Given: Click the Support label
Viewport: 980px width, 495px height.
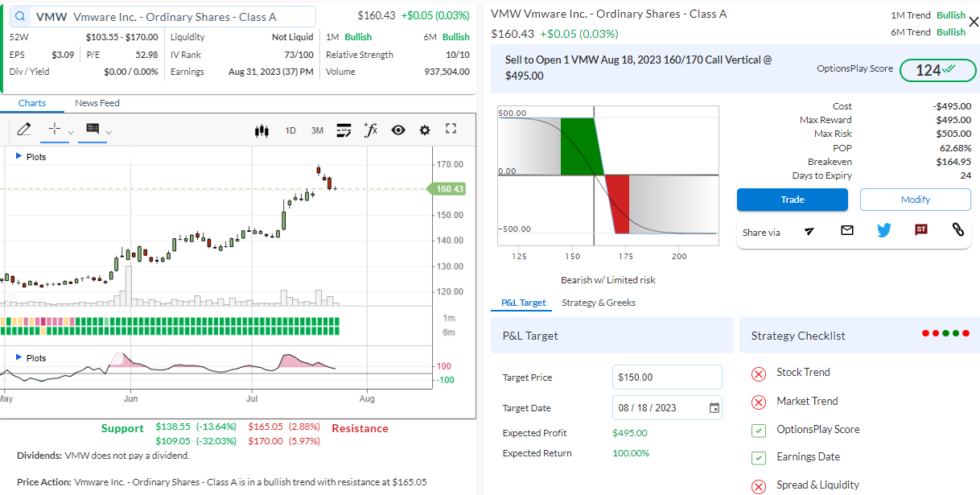Looking at the screenshot, I should [x=122, y=428].
